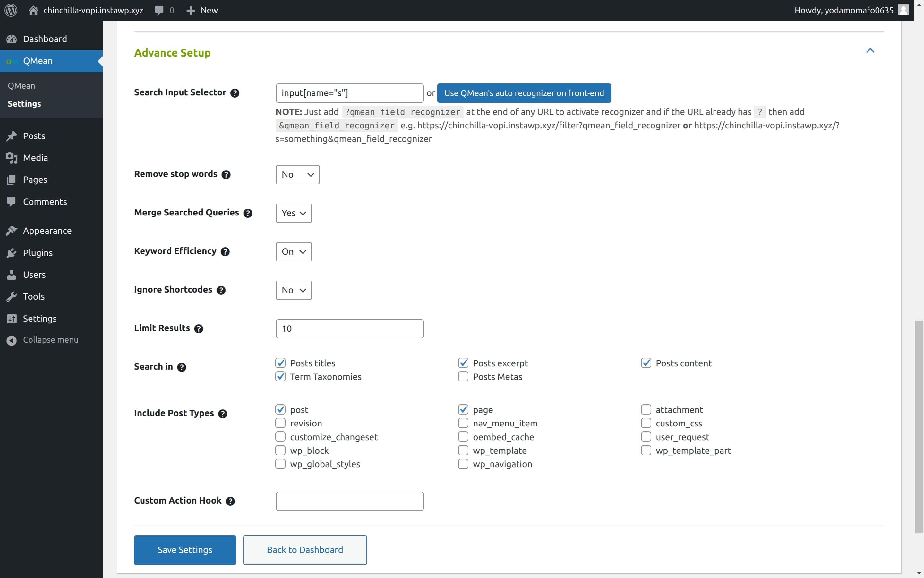Screen dimensions: 924x578
Task: Enable the attachment post type checkbox
Action: 646,409
